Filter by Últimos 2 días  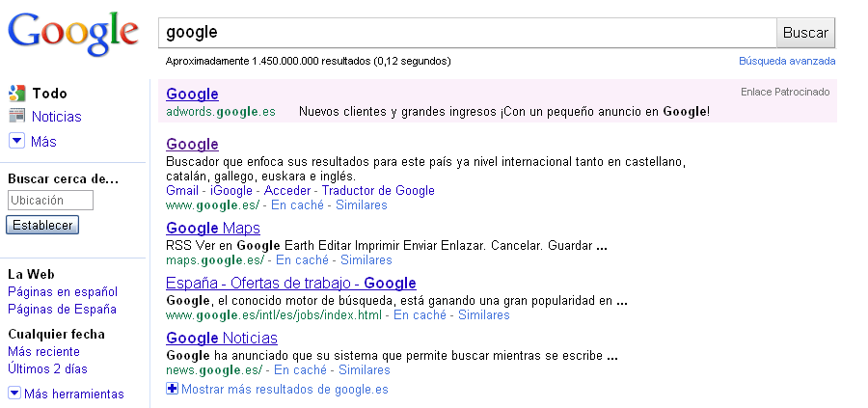click(47, 368)
